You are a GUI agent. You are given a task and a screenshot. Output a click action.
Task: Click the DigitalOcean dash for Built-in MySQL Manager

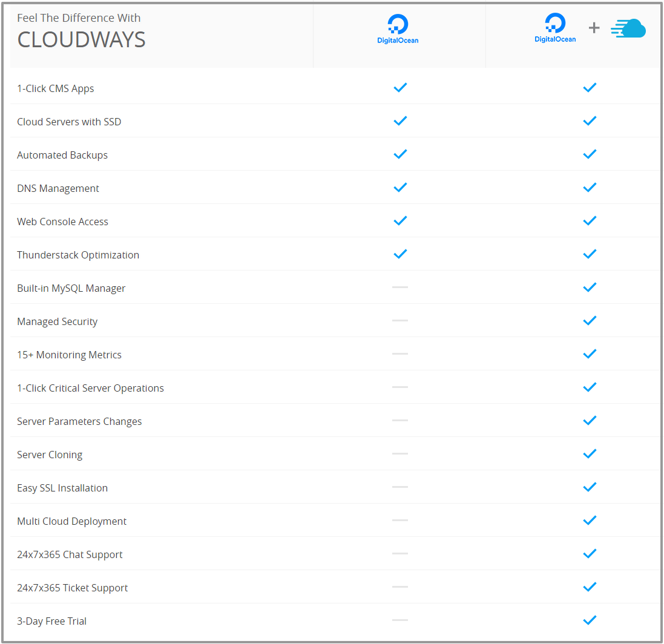400,287
